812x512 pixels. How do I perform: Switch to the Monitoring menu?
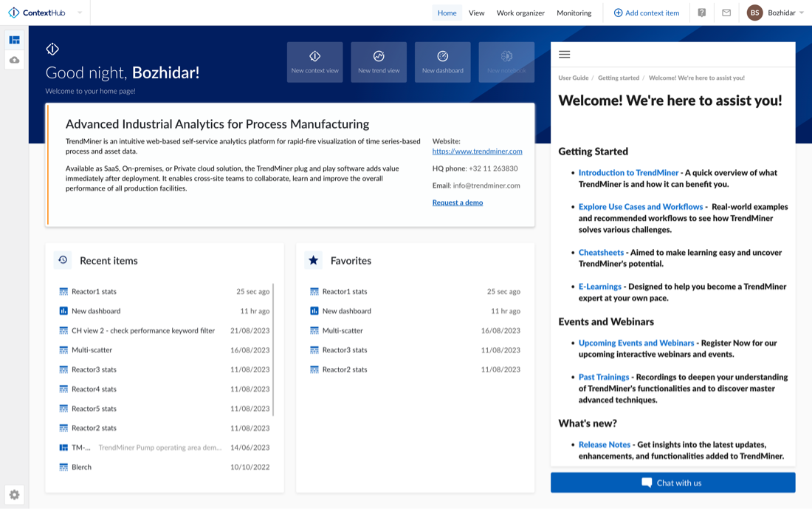tap(574, 13)
